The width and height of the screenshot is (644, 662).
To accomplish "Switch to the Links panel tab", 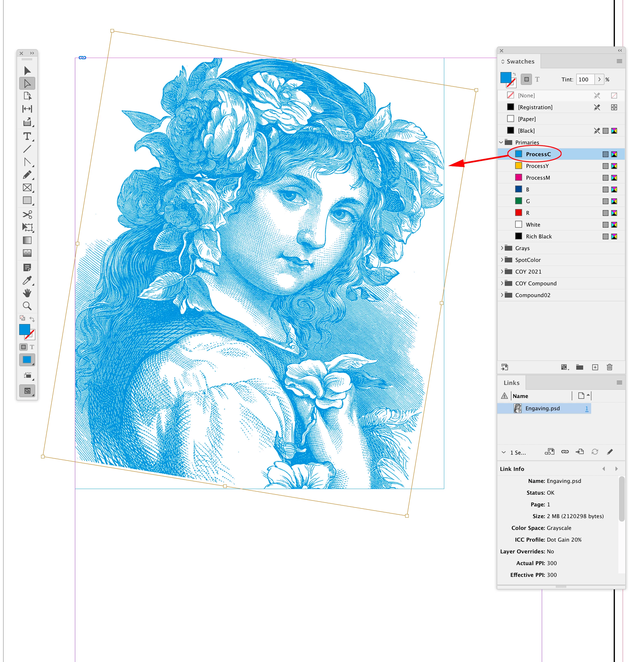I will (x=511, y=383).
